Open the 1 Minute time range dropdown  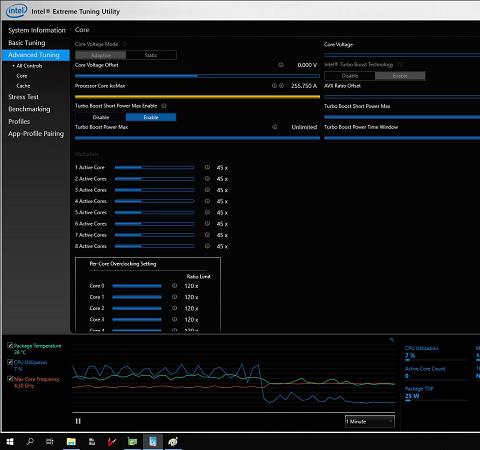(370, 421)
